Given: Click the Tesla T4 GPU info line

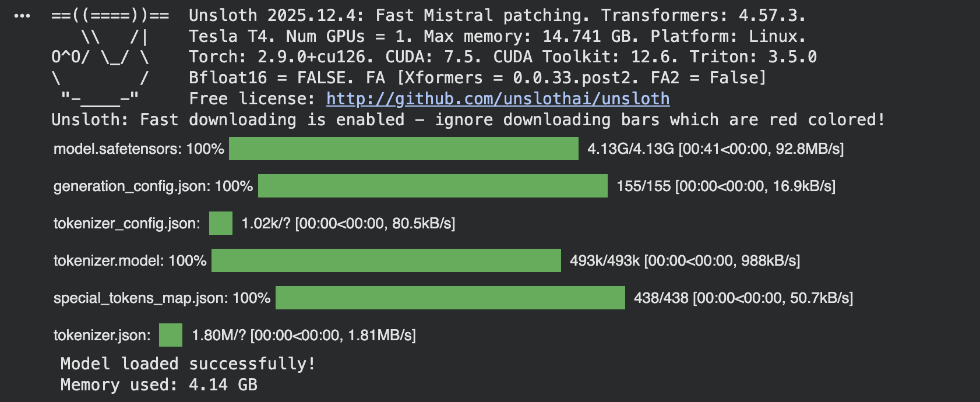Looking at the screenshot, I should [497, 36].
